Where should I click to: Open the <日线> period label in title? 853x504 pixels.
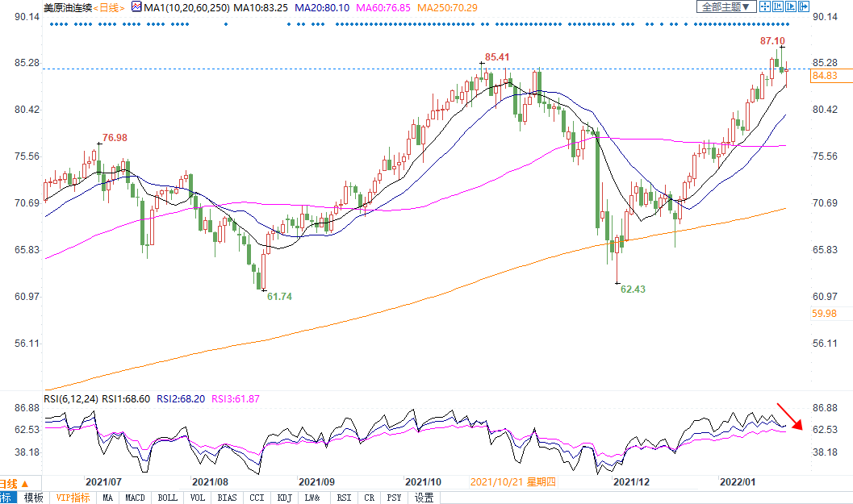coord(107,6)
